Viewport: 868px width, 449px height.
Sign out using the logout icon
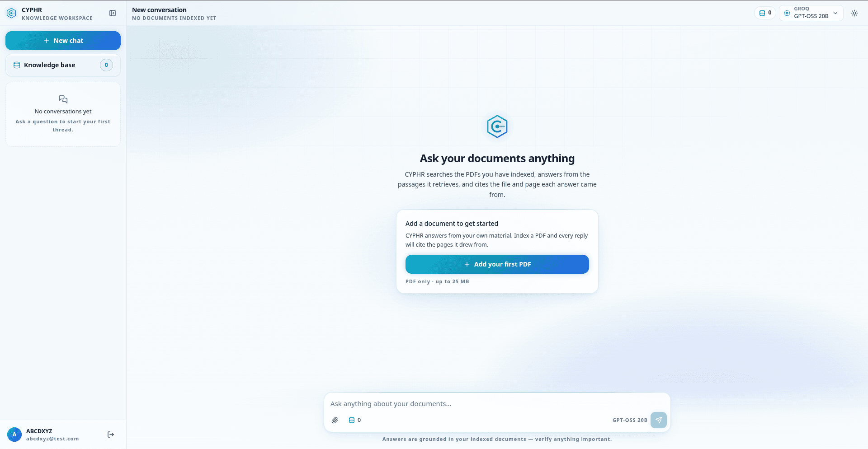click(111, 435)
